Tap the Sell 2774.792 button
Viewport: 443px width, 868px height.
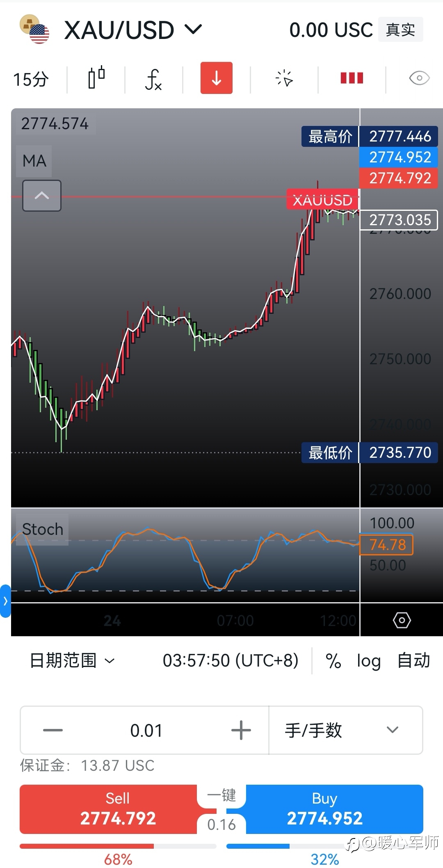(118, 809)
